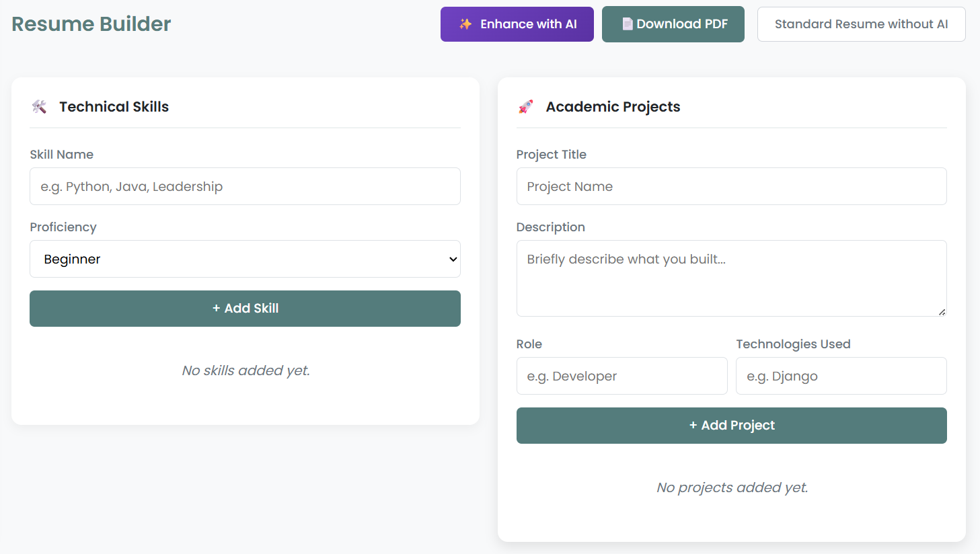Focus the Role input field

621,376
